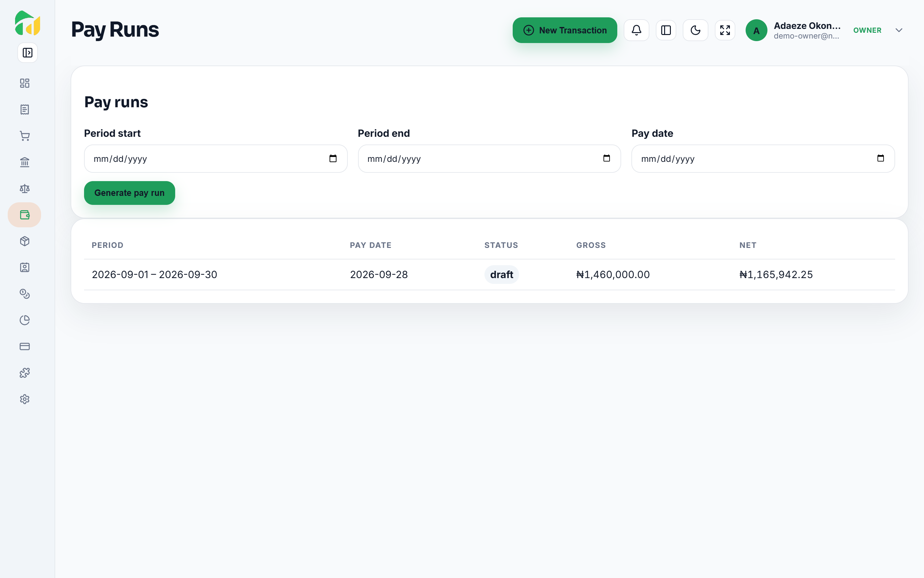Click the net amount ₦1,165,942.25
The image size is (924, 578).
click(776, 275)
